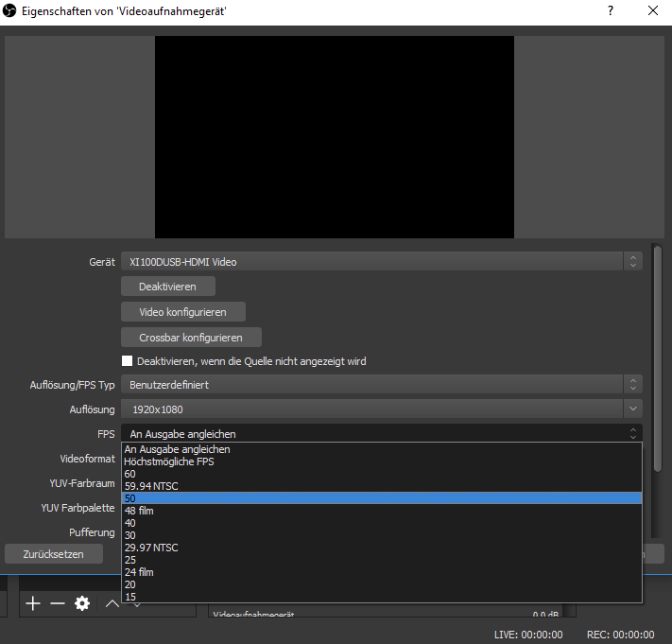Collapse the FPS dropdown combo box
The height and width of the screenshot is (644, 672).
tap(381, 434)
